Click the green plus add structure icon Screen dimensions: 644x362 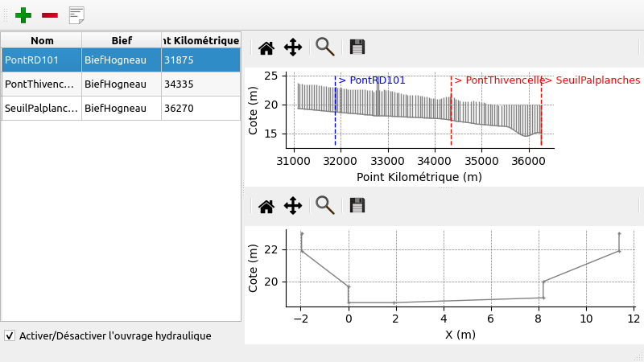(23, 14)
